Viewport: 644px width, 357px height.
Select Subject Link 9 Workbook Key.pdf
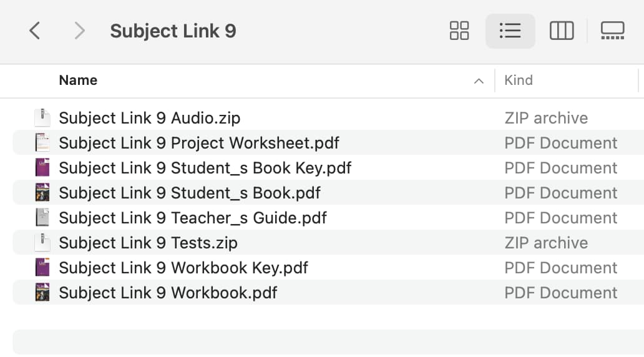point(328,268)
